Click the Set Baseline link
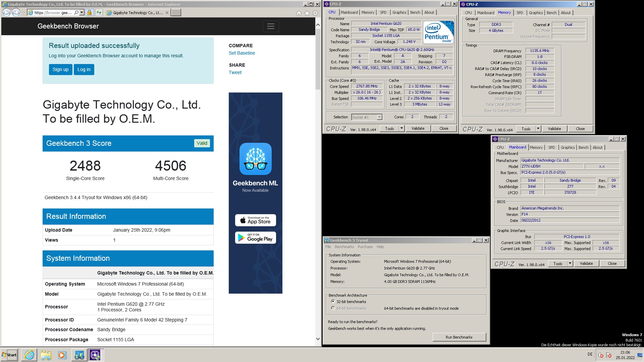The width and height of the screenshot is (644, 362). 242,53
